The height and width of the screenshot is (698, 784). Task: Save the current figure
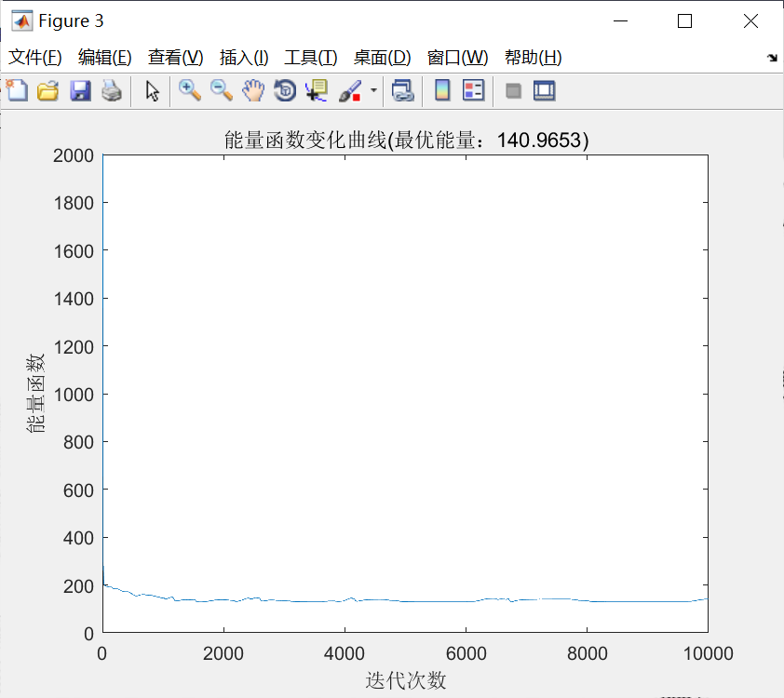coord(78,90)
